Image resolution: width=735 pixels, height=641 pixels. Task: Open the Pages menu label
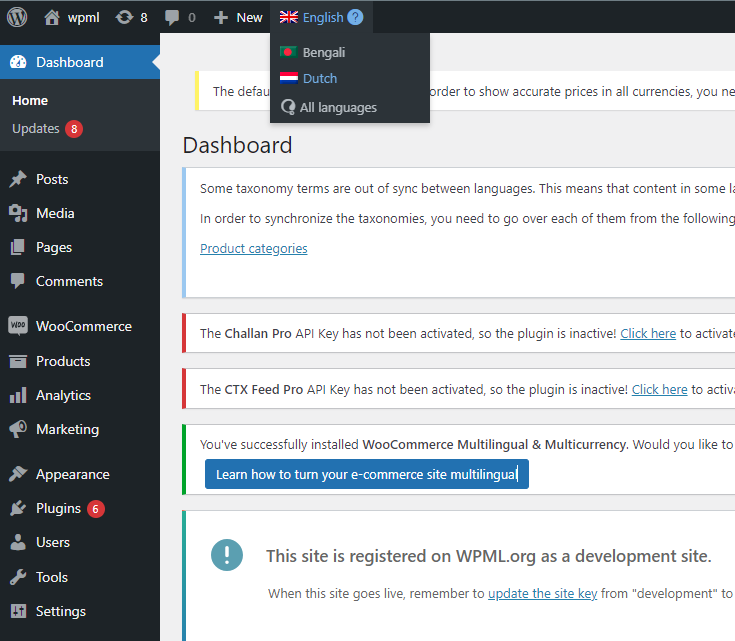click(54, 247)
